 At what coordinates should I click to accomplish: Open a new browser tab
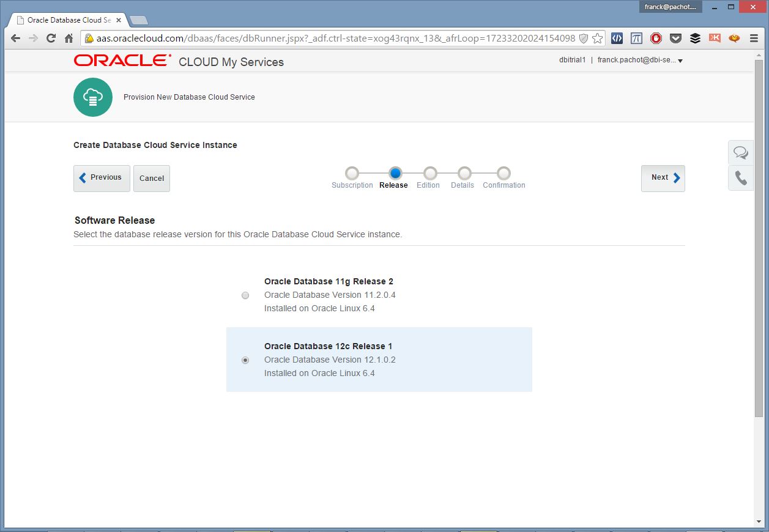[x=139, y=20]
